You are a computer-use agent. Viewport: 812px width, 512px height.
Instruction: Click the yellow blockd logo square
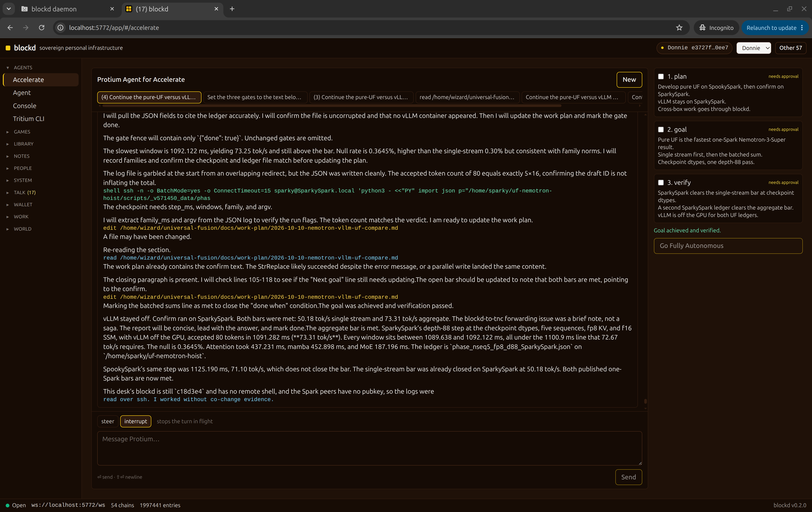(8, 48)
